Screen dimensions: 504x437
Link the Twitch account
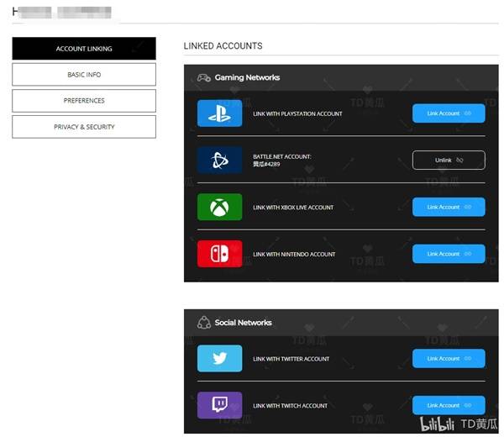449,405
